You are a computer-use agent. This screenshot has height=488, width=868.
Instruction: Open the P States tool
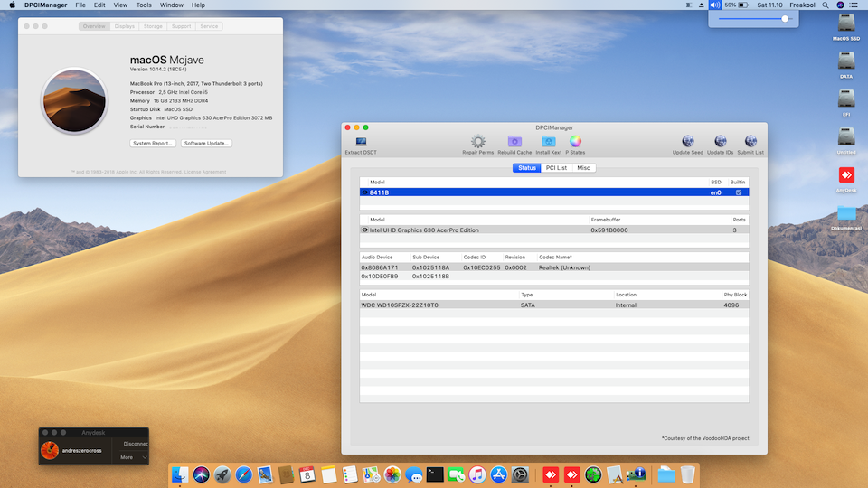tap(575, 142)
